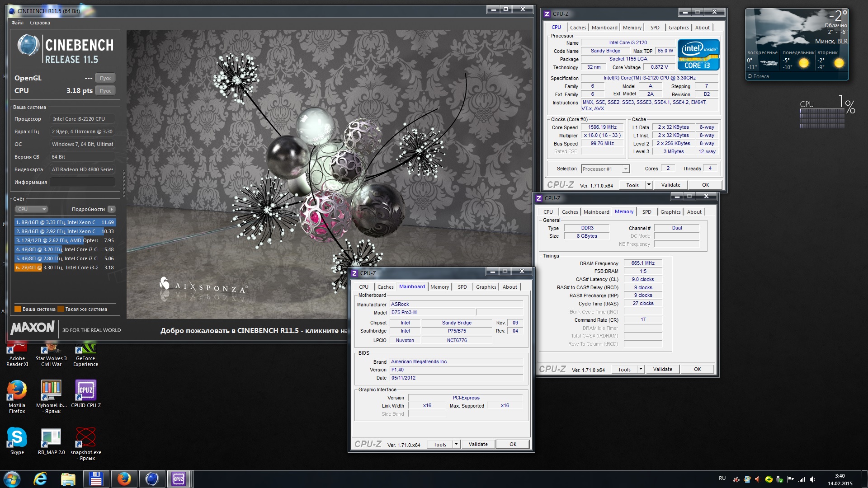Open Mainboard tab in Memory CPU-Z window
The height and width of the screenshot is (488, 868).
pyautogui.click(x=596, y=212)
